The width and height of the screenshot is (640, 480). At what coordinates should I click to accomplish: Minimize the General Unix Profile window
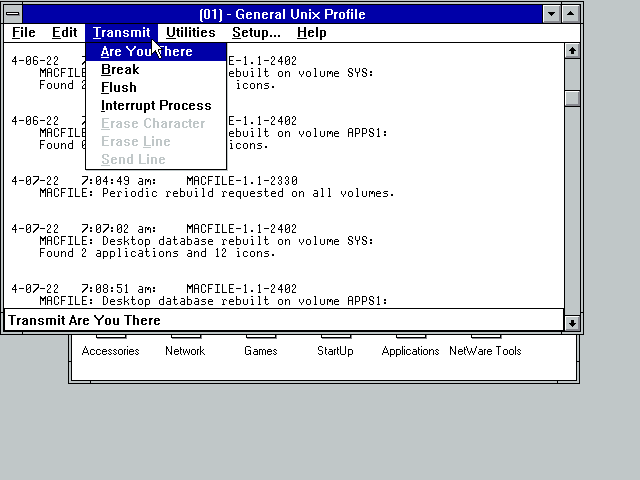(551, 14)
